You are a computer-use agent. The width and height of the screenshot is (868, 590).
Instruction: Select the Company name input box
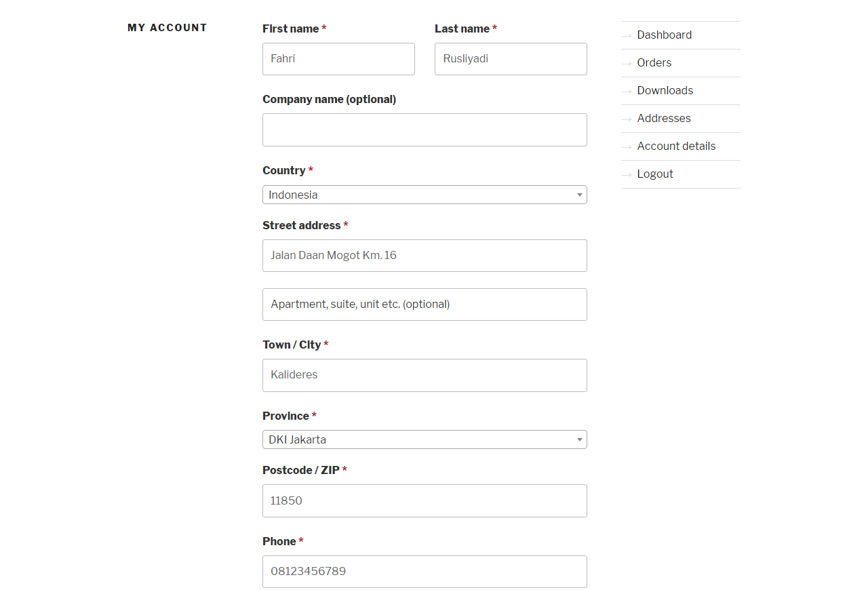[x=425, y=130]
